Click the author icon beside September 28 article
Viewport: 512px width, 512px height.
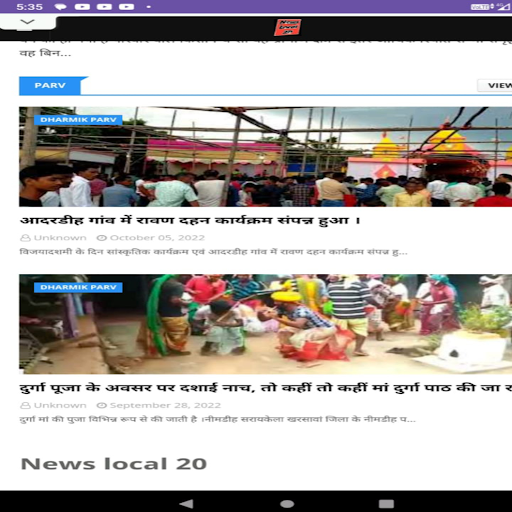click(x=25, y=405)
